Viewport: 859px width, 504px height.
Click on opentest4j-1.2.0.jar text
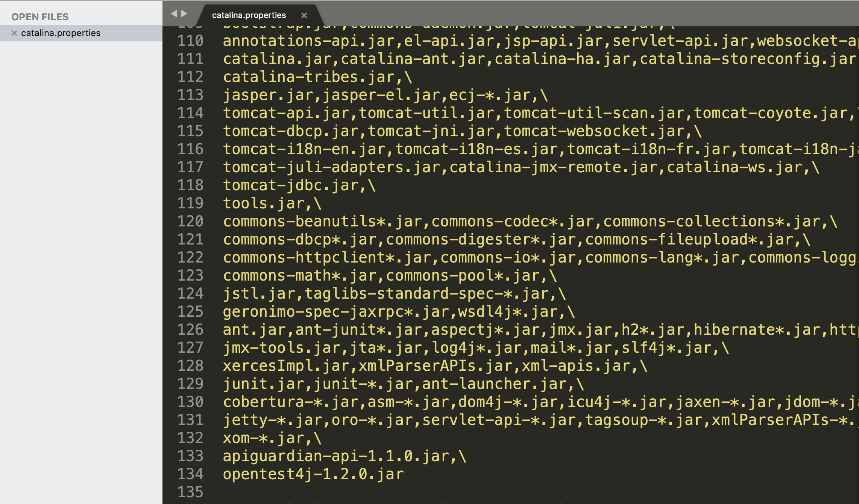click(x=313, y=474)
